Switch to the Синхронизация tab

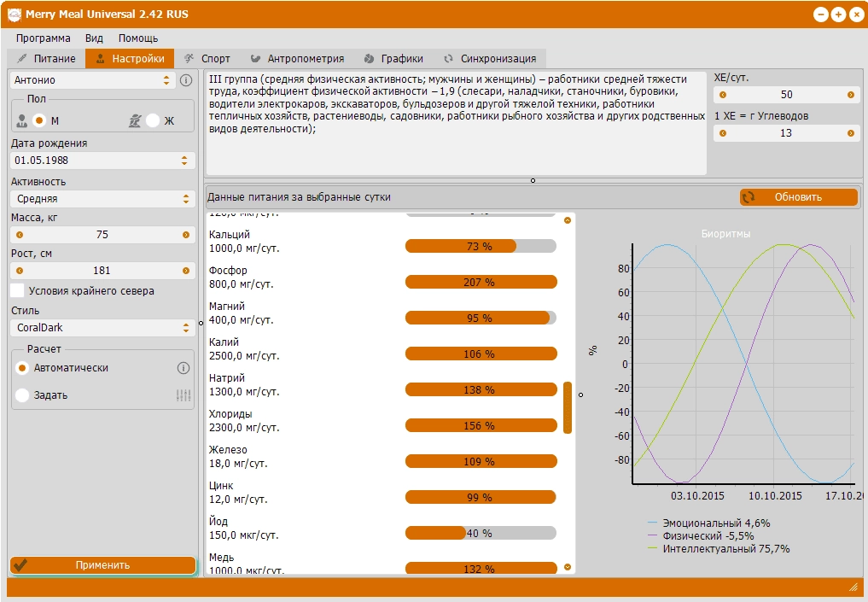tap(490, 59)
